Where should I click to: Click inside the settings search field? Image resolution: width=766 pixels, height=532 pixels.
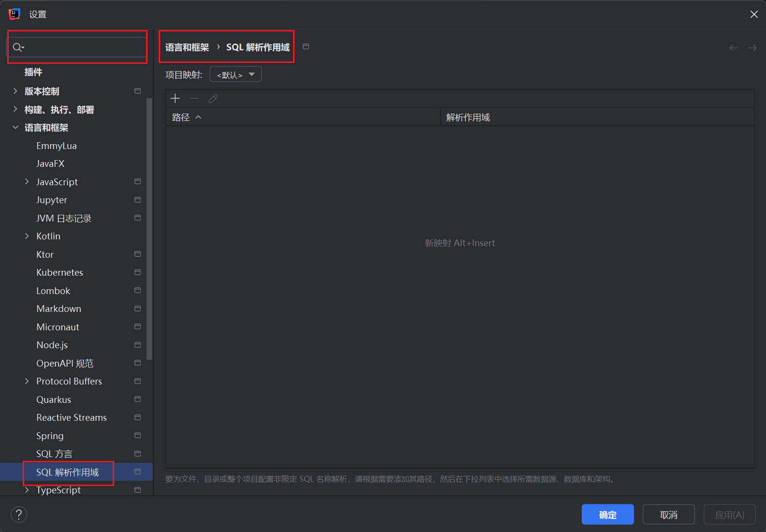77,47
